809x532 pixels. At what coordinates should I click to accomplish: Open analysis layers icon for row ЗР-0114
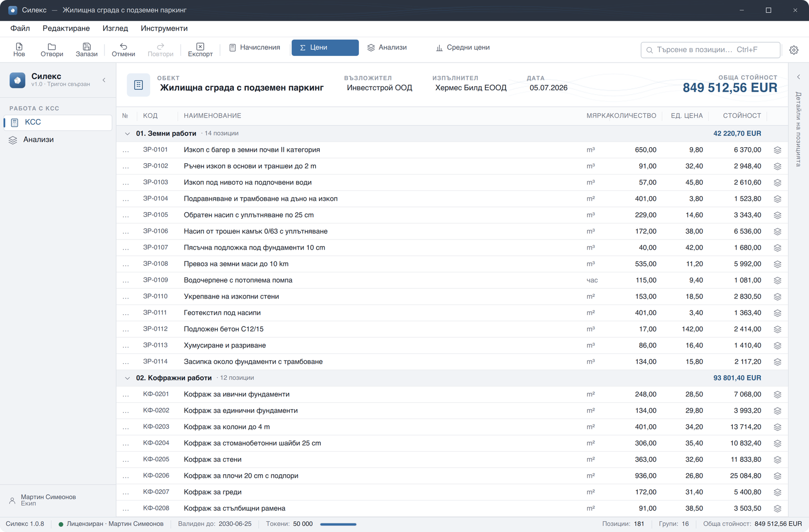point(777,362)
